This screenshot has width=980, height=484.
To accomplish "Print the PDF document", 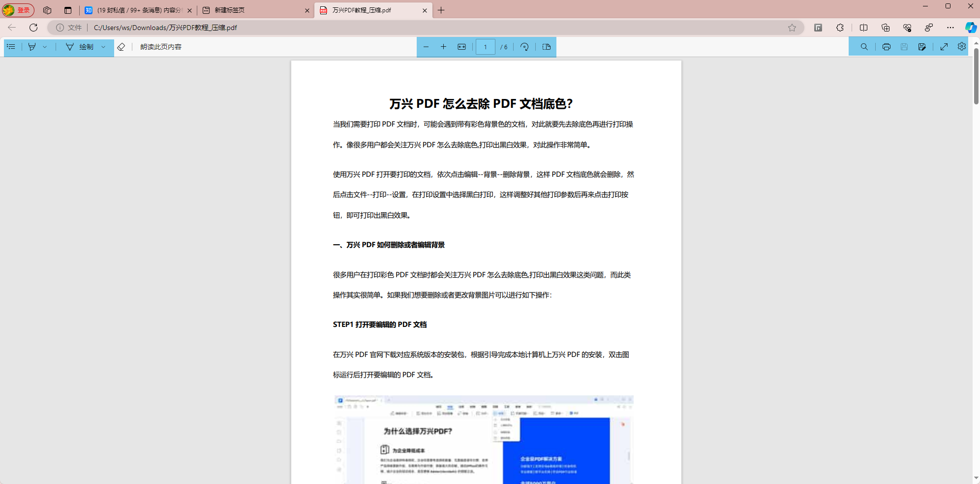I will click(886, 47).
